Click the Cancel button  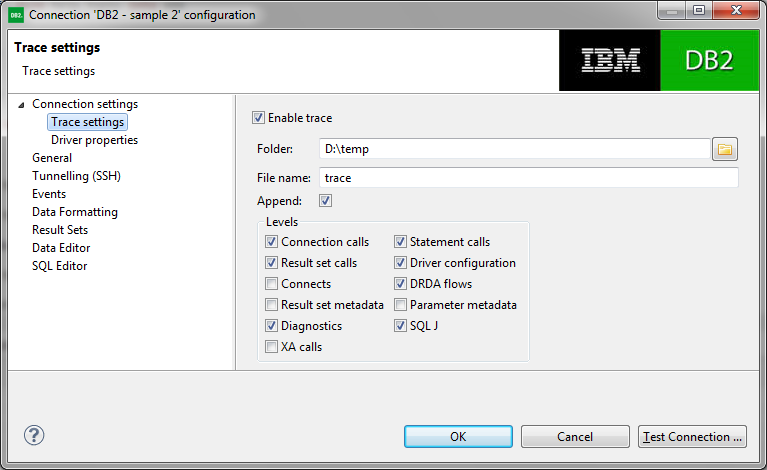(x=575, y=436)
